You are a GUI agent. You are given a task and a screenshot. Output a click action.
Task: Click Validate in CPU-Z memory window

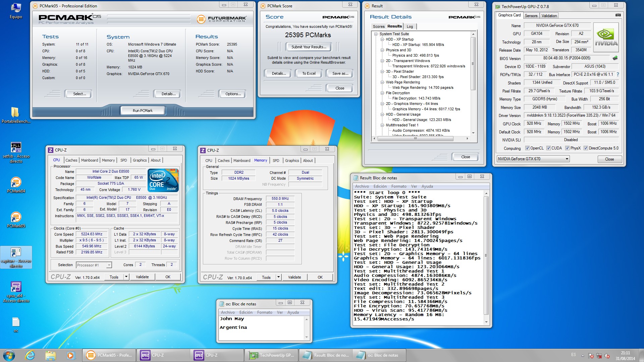coord(294,277)
